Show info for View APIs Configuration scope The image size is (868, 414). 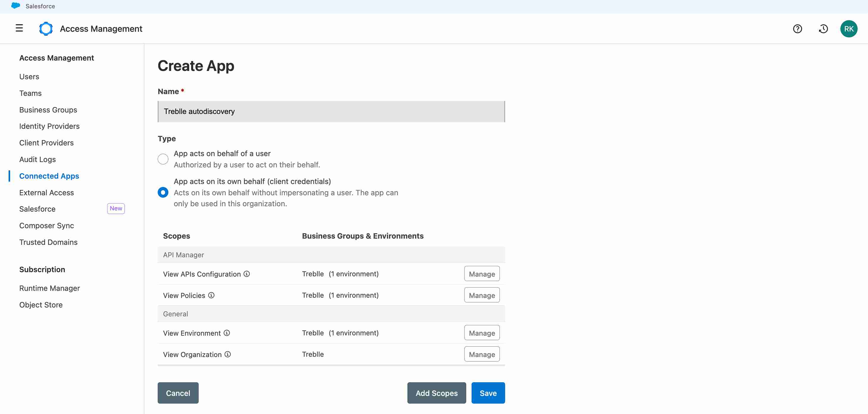pyautogui.click(x=247, y=274)
